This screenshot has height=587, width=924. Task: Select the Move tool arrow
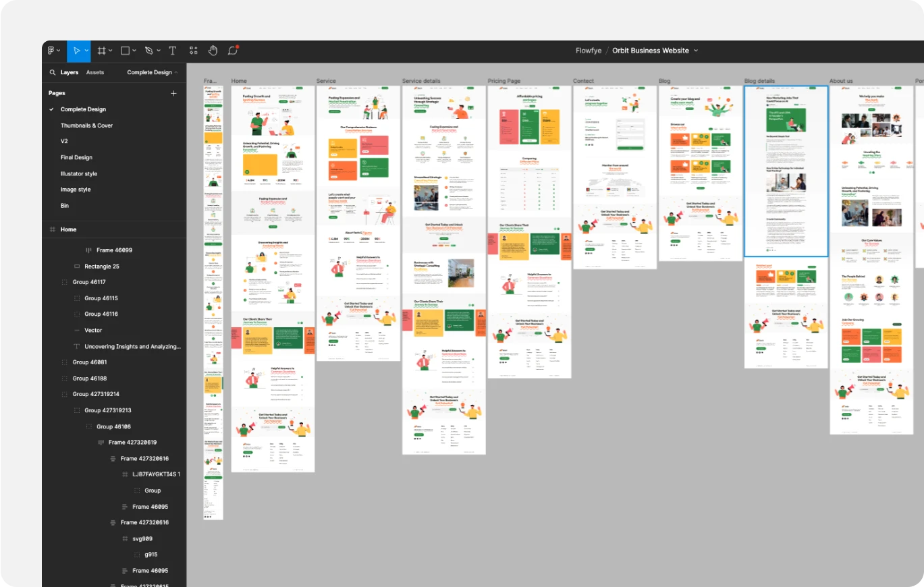[76, 51]
